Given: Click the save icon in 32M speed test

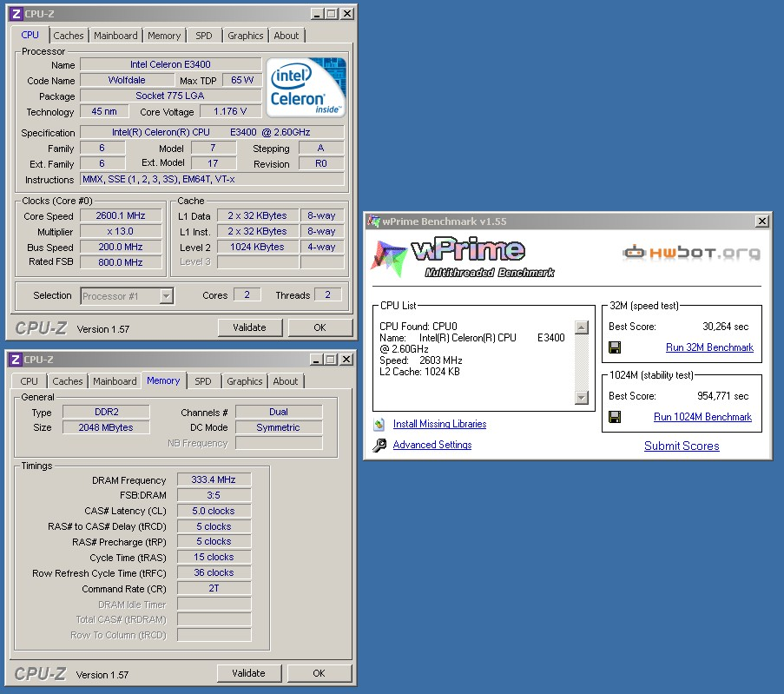Looking at the screenshot, I should click(x=615, y=347).
